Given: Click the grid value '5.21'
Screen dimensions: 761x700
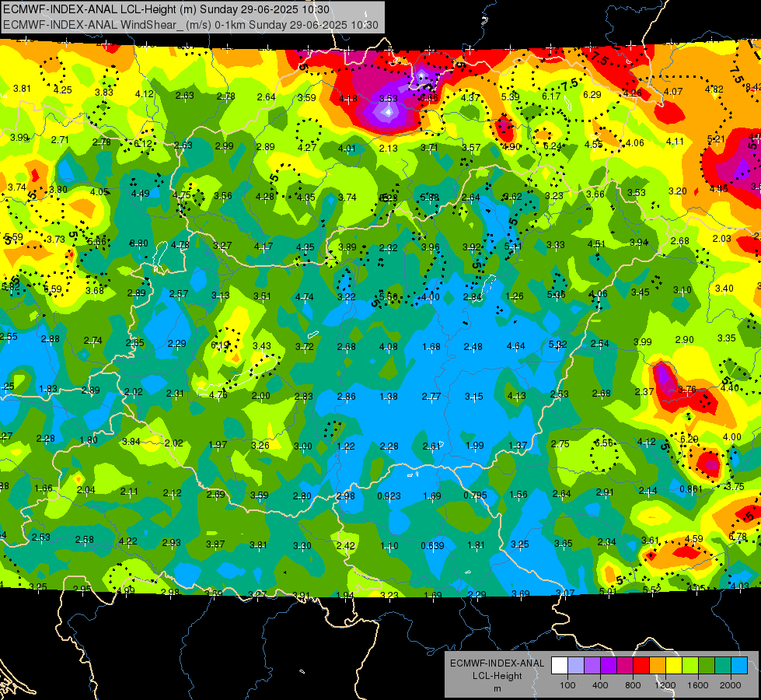Looking at the screenshot, I should 716,139.
